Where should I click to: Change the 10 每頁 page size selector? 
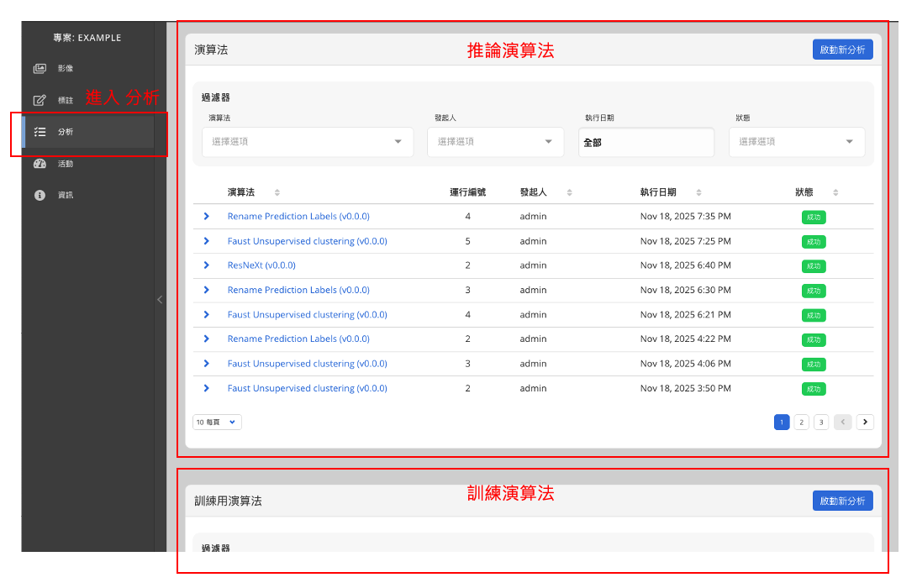[217, 422]
